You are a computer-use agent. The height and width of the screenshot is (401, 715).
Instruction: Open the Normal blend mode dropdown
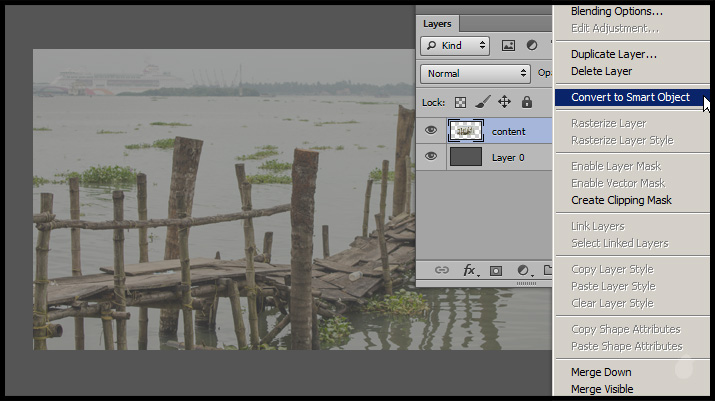tap(476, 73)
